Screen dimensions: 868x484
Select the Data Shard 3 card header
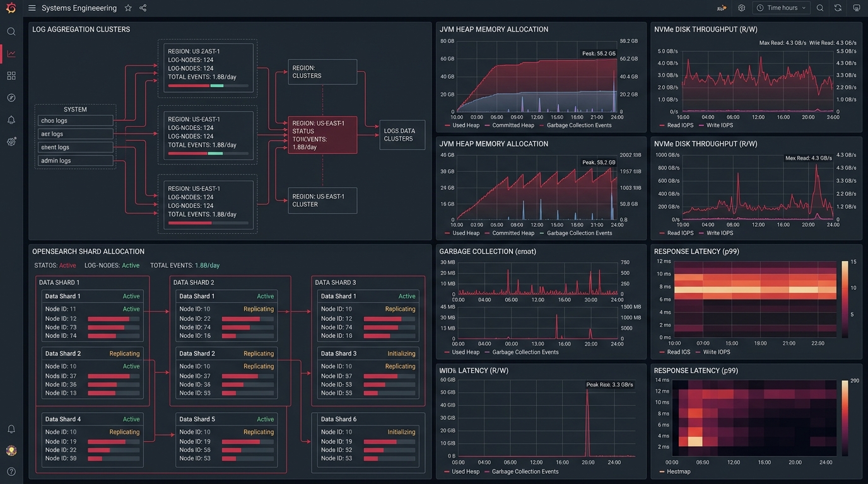[368, 354]
